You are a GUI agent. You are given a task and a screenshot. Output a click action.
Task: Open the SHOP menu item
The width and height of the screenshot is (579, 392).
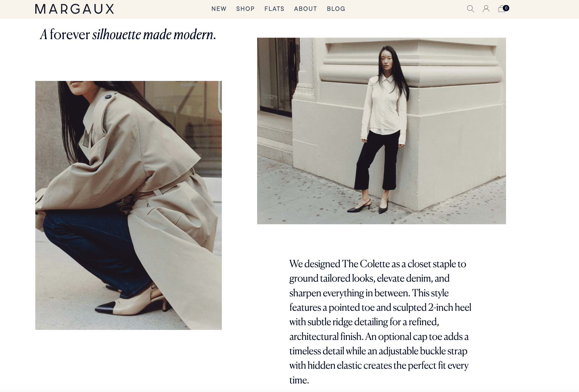pos(245,9)
